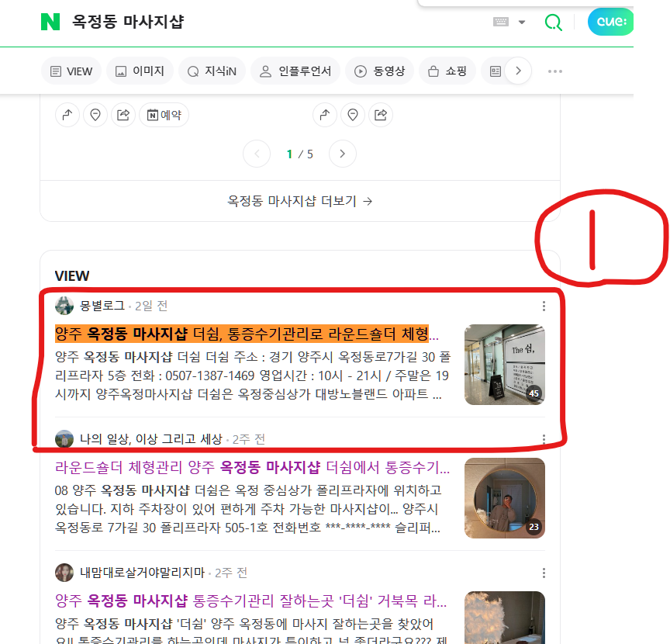Click the snippet mentioning 폴리프라자 505-1호
Image resolution: width=670 pixels, height=644 pixels.
pyautogui.click(x=248, y=509)
